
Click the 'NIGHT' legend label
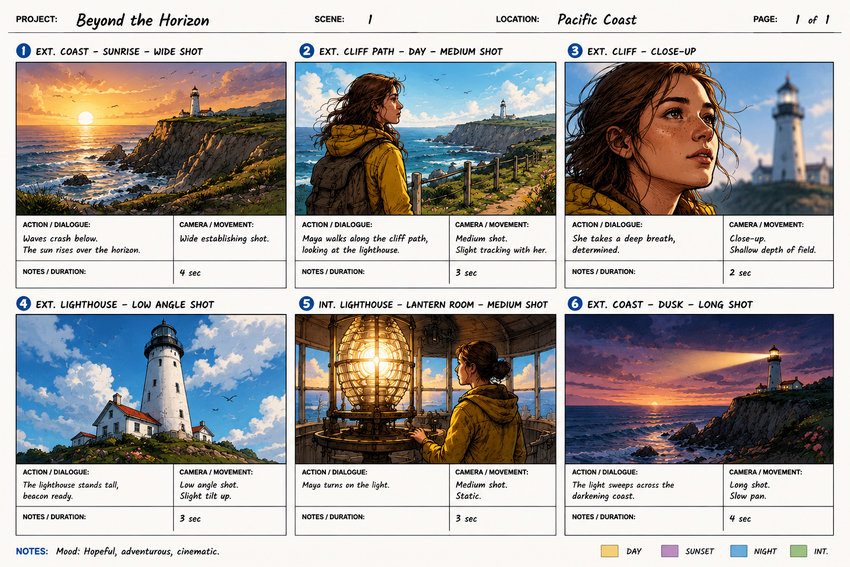[x=765, y=551]
